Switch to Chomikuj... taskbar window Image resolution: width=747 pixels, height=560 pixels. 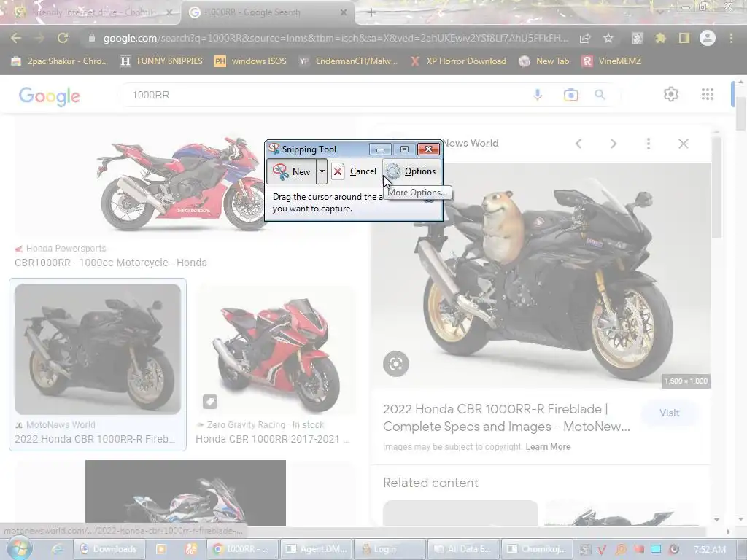point(537,549)
